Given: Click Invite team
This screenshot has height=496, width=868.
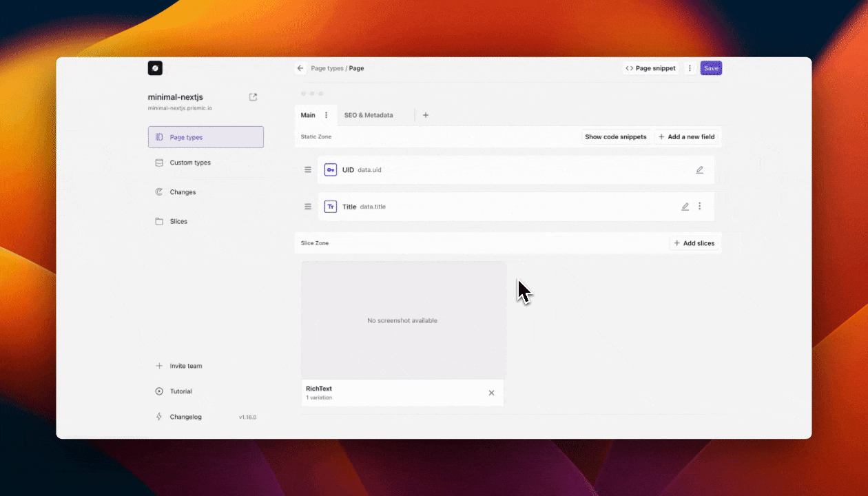Looking at the screenshot, I should 178,366.
